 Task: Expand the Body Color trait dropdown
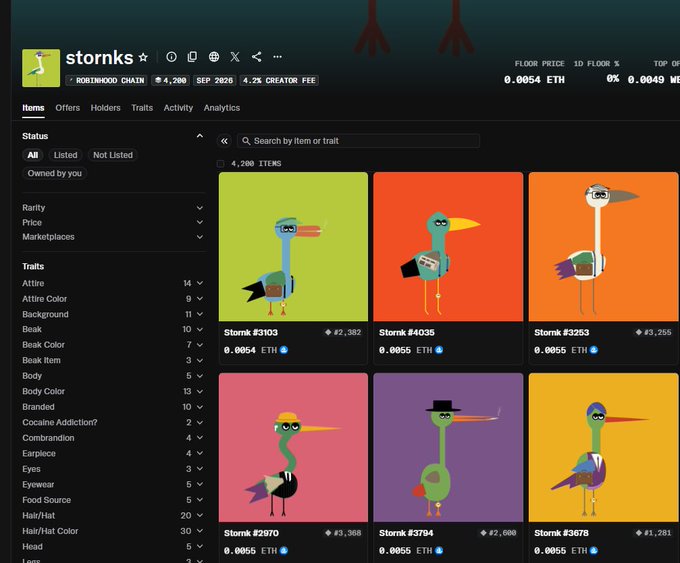pyautogui.click(x=113, y=392)
